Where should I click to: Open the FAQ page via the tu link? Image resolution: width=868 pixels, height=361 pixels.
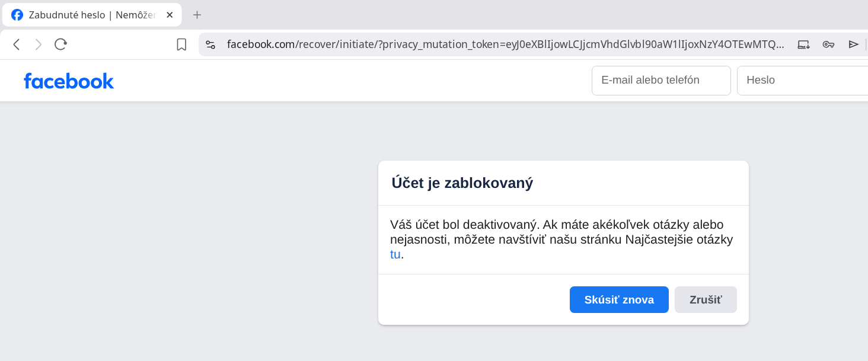(394, 254)
